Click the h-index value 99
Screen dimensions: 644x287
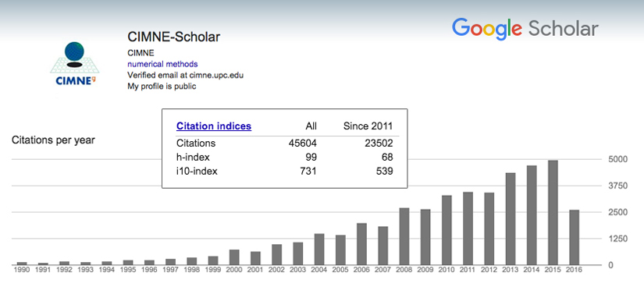pos(311,158)
